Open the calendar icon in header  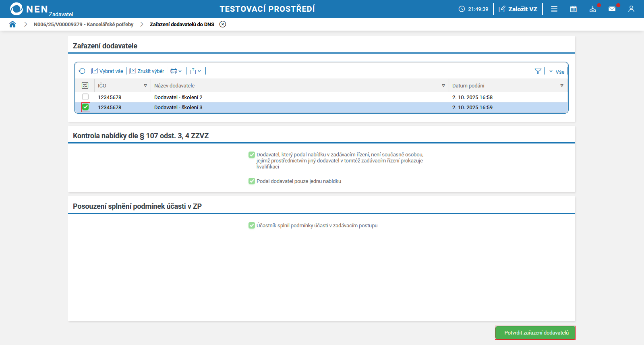point(574,9)
